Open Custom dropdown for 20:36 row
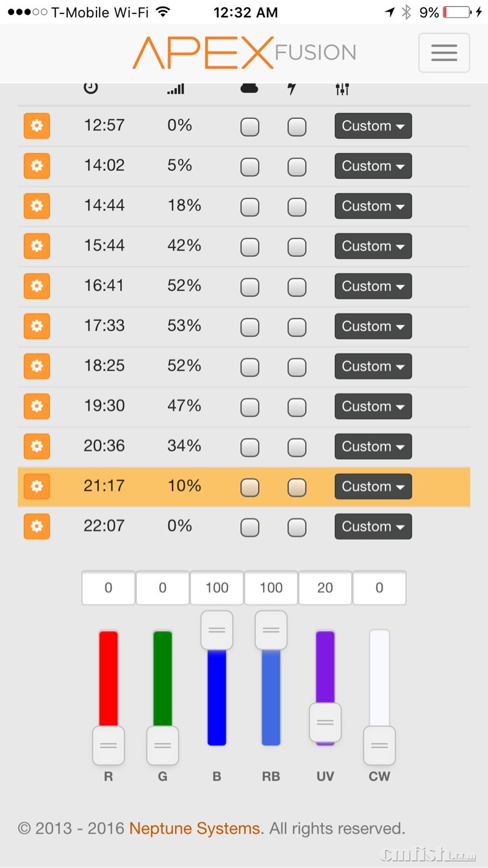 (x=373, y=447)
